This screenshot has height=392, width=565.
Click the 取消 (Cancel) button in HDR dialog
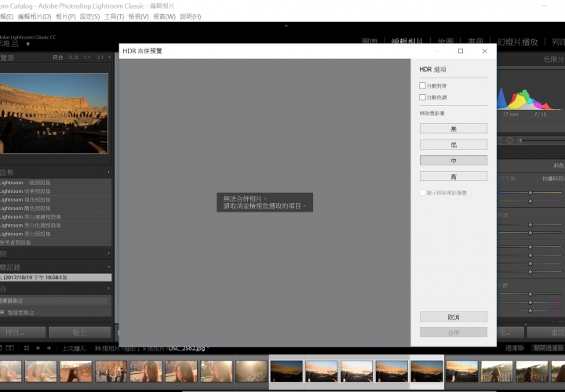pos(453,317)
